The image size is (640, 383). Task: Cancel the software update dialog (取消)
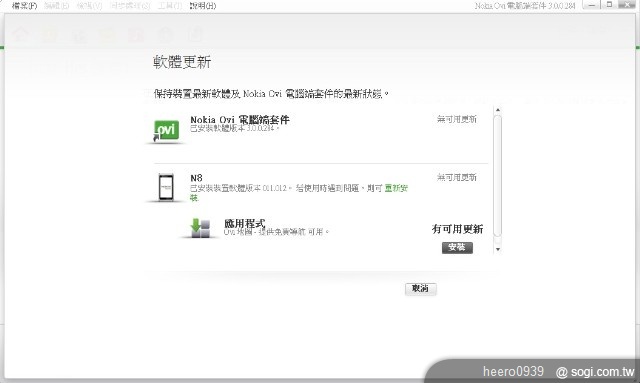click(420, 289)
